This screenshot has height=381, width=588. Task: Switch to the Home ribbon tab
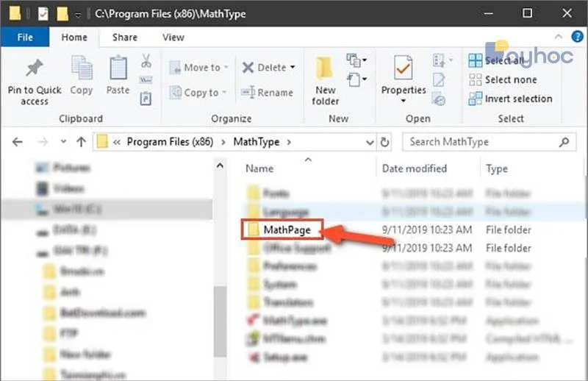[x=74, y=38]
